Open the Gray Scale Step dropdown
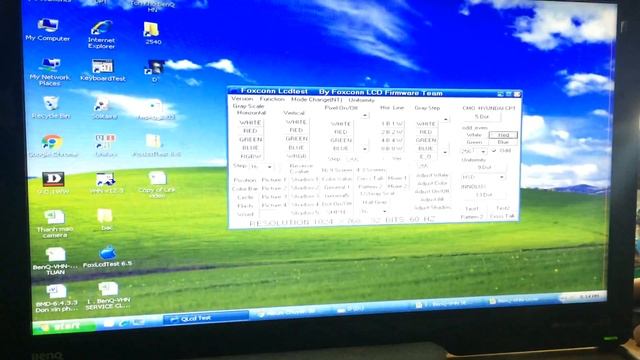 (x=269, y=167)
